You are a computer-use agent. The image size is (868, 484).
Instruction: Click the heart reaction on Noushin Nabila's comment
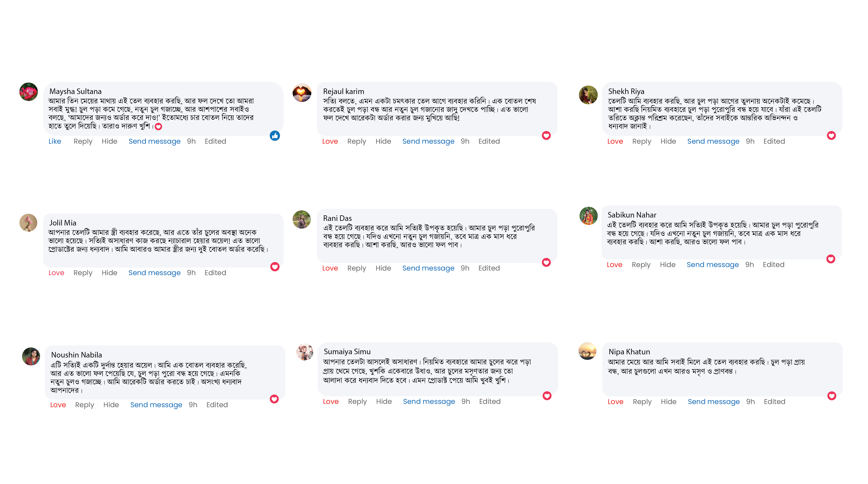274,399
